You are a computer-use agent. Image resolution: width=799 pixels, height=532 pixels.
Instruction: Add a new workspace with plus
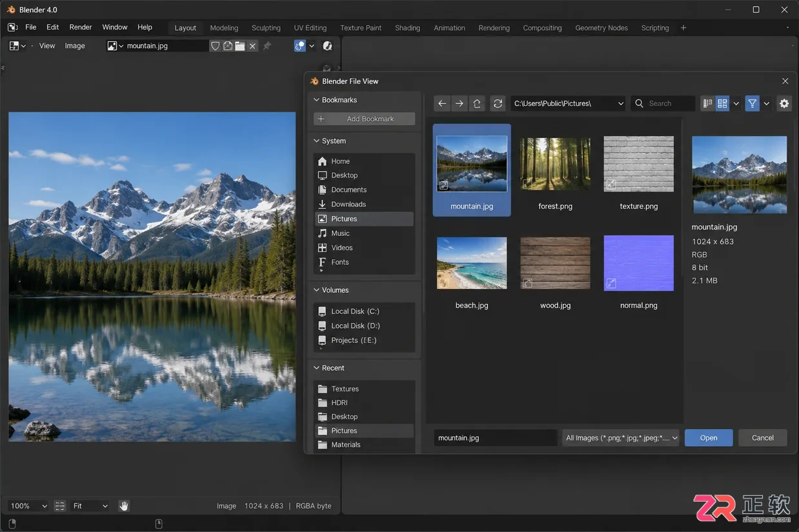pyautogui.click(x=683, y=28)
